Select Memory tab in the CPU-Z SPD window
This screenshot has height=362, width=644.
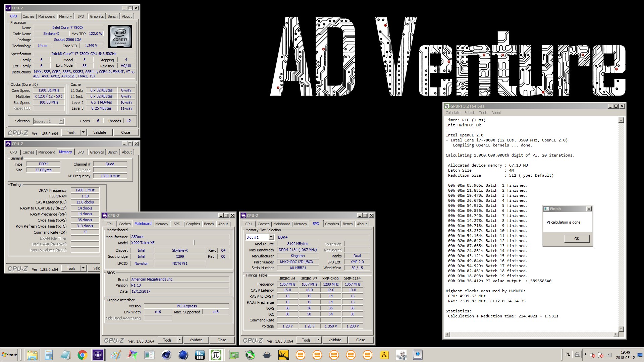tap(300, 224)
